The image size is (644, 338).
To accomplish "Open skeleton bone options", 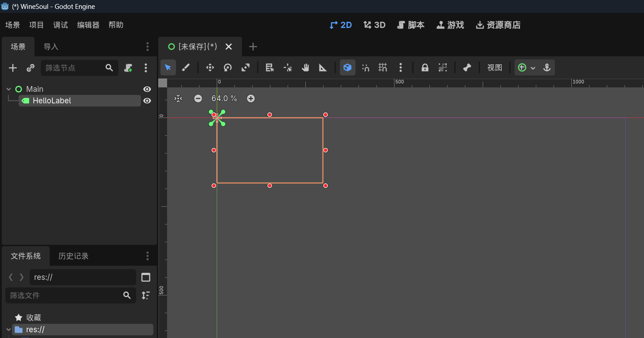I will 467,67.
